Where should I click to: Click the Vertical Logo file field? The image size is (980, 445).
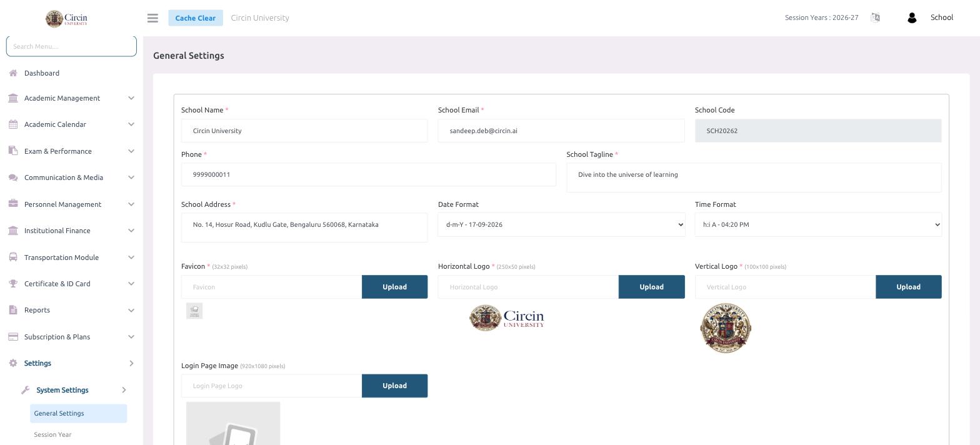(785, 287)
